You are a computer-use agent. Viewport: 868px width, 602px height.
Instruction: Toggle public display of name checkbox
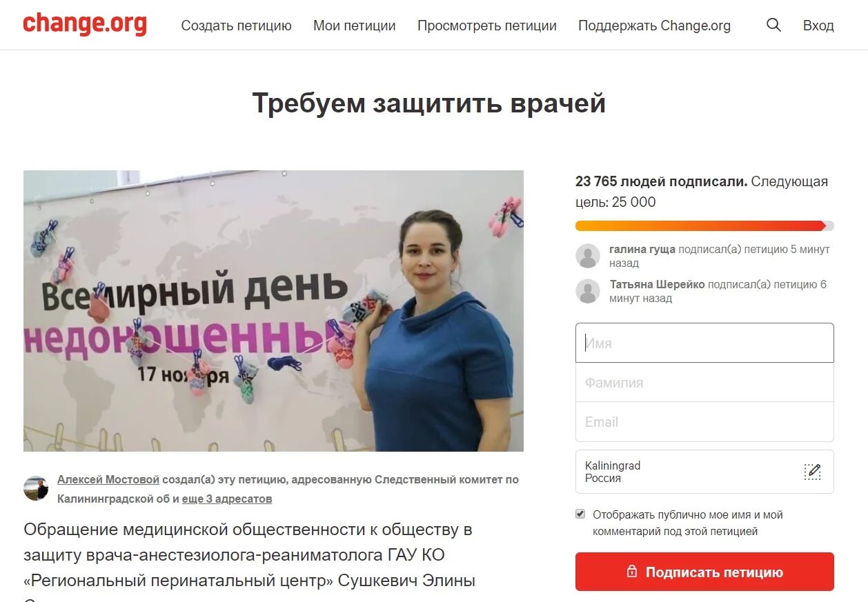[580, 514]
